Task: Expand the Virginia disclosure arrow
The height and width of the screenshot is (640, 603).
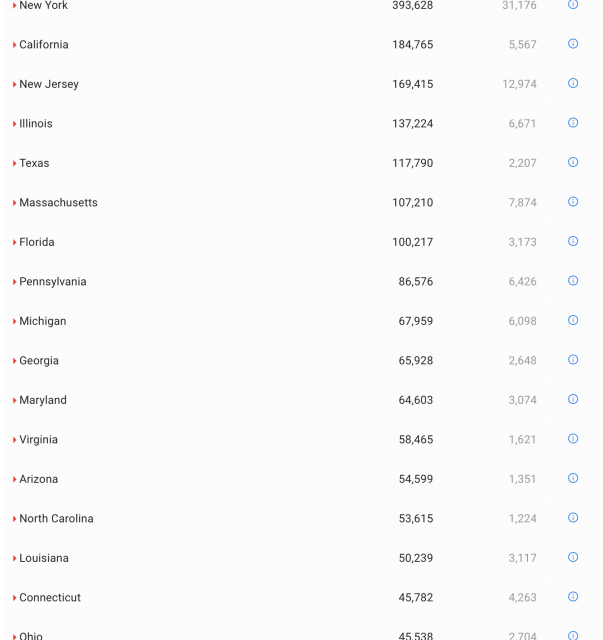Action: click(14, 440)
